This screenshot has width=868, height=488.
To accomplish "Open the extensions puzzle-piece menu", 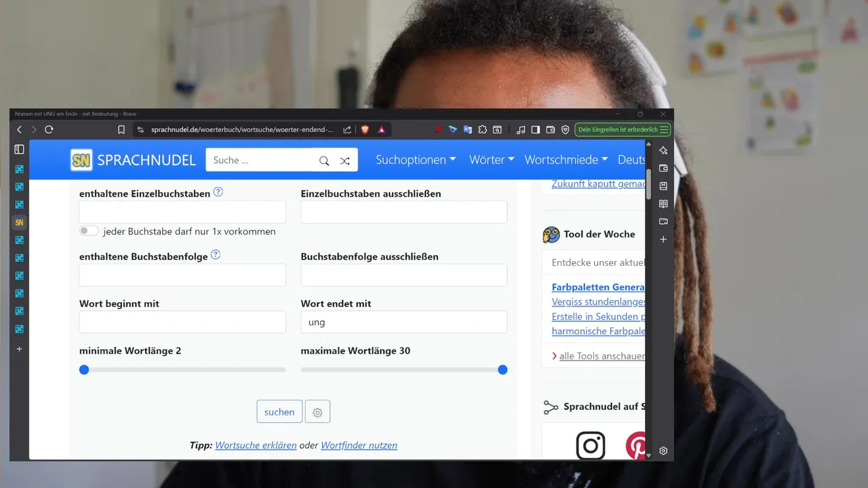I will (x=482, y=129).
